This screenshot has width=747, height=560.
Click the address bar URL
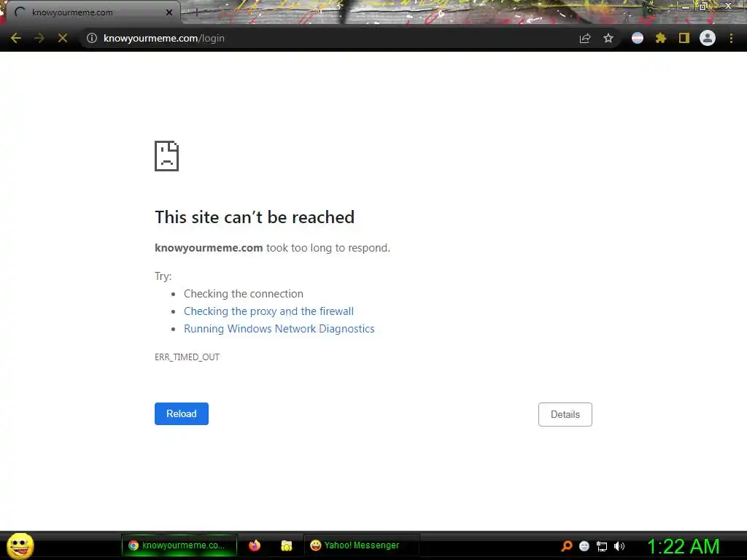click(164, 38)
